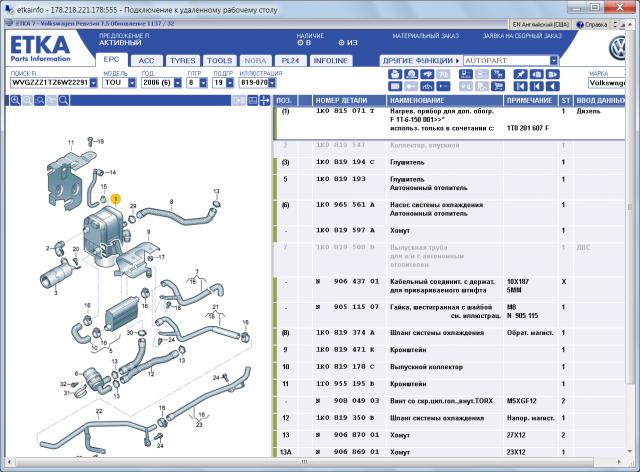The image size is (640, 472).
Task: Click the frame view icon left of move arrows
Action: pyautogui.click(x=253, y=100)
